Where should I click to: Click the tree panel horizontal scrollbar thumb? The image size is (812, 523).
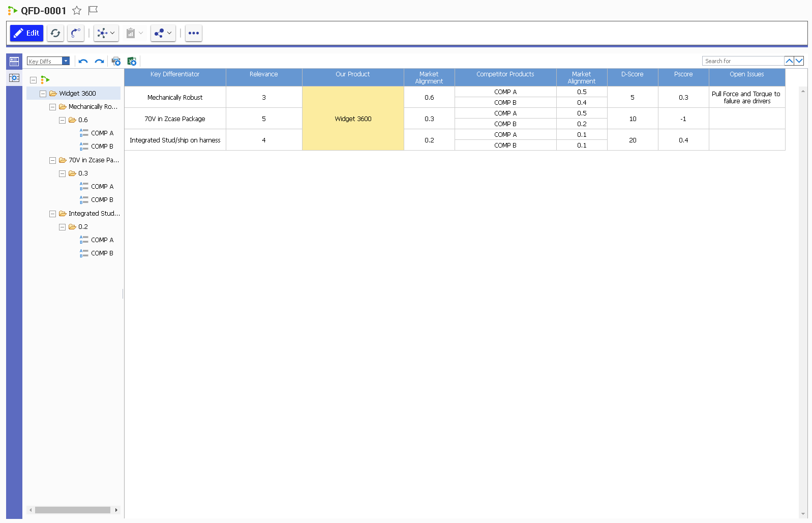pos(73,510)
